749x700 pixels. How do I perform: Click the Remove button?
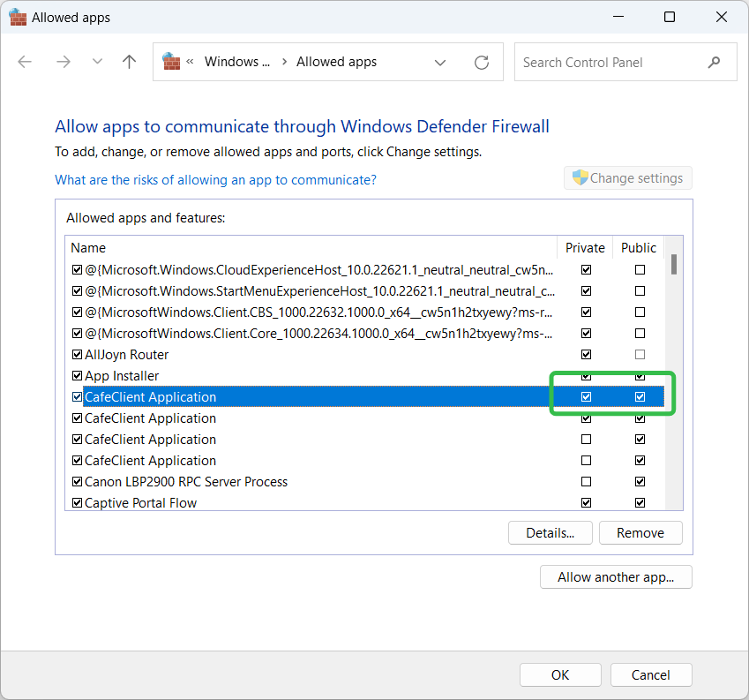tap(640, 533)
